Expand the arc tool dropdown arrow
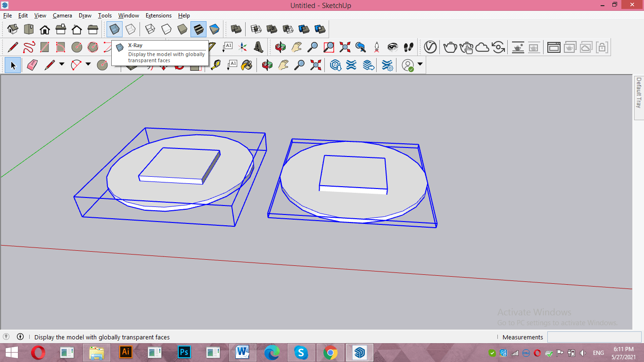The image size is (644, 362). [88, 65]
